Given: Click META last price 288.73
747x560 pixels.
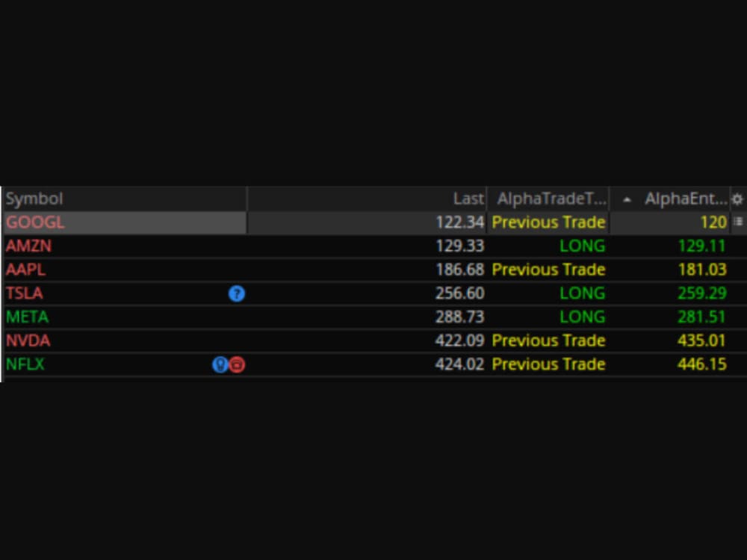Looking at the screenshot, I should tap(459, 317).
